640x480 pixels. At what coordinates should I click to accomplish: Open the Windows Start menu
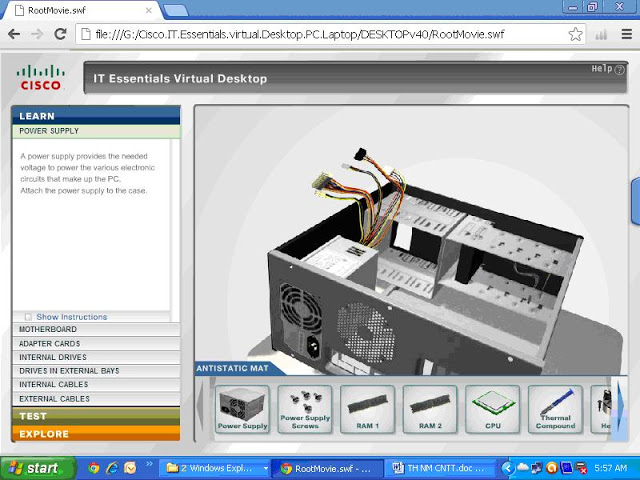pyautogui.click(x=38, y=468)
